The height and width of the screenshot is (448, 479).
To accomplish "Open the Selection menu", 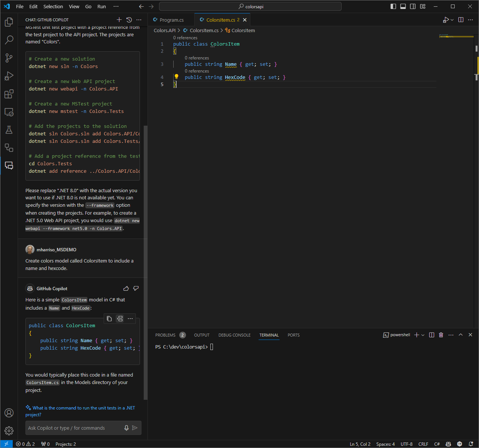I will (x=53, y=6).
